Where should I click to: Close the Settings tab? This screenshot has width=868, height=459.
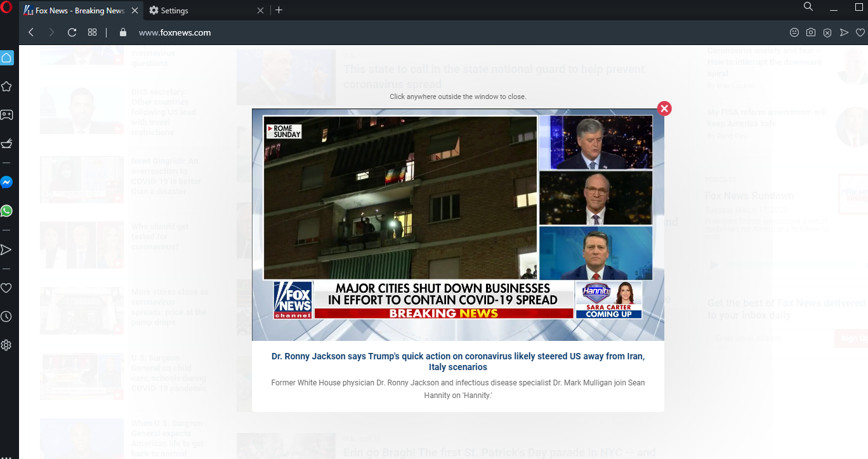[x=260, y=11]
